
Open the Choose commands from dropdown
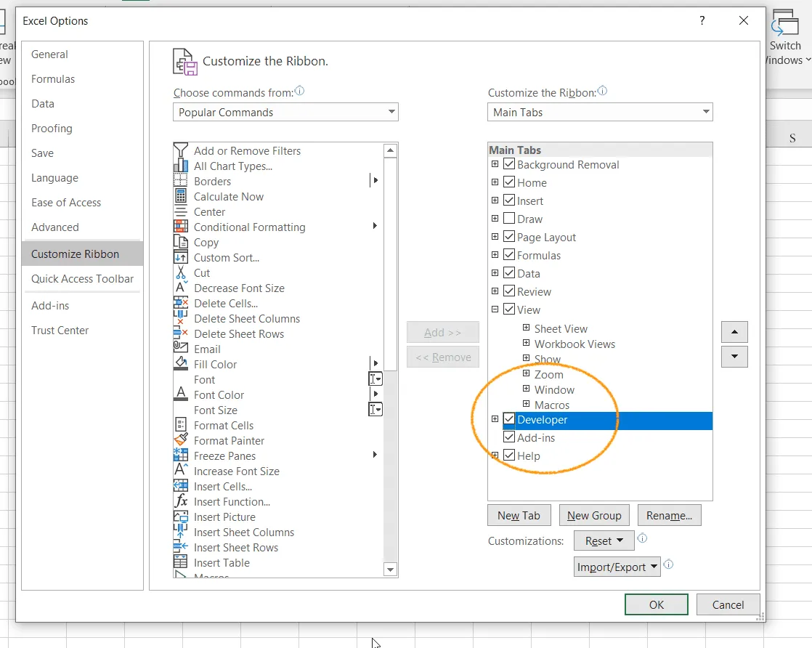390,112
